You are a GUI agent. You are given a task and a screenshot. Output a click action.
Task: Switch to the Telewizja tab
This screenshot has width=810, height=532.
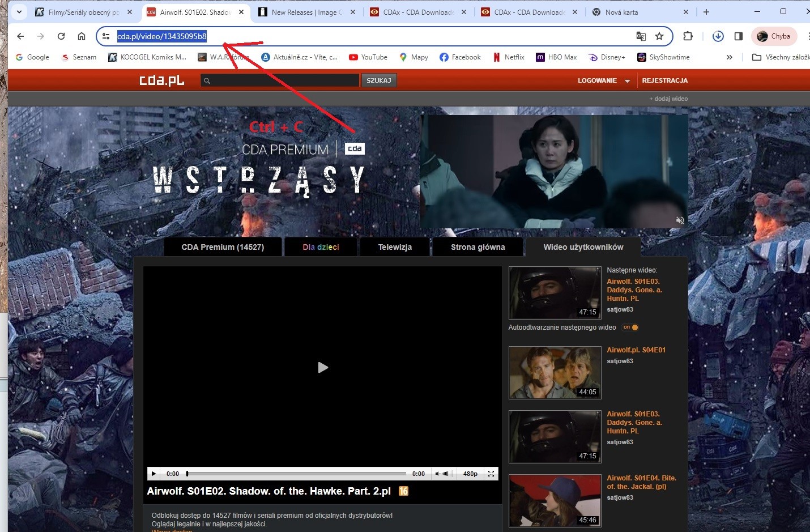click(x=395, y=247)
